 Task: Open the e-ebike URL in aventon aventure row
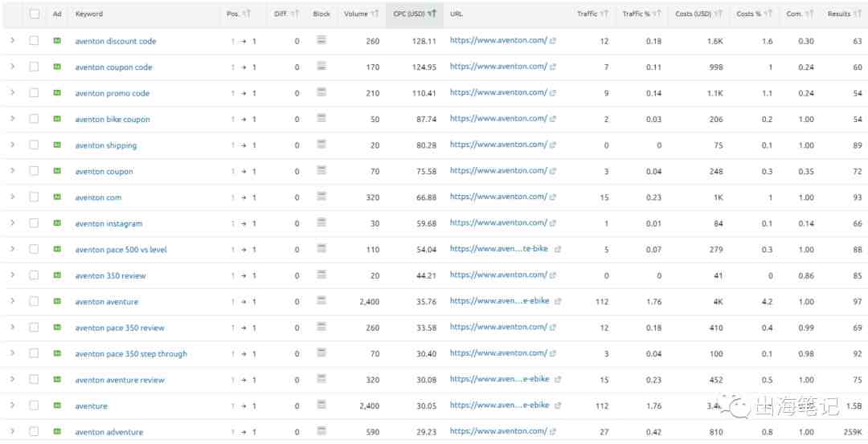[x=499, y=301]
